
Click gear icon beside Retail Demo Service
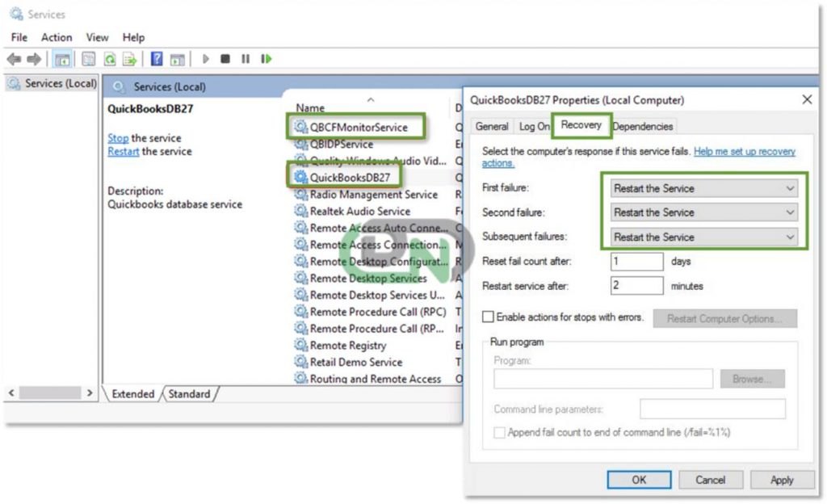click(300, 362)
